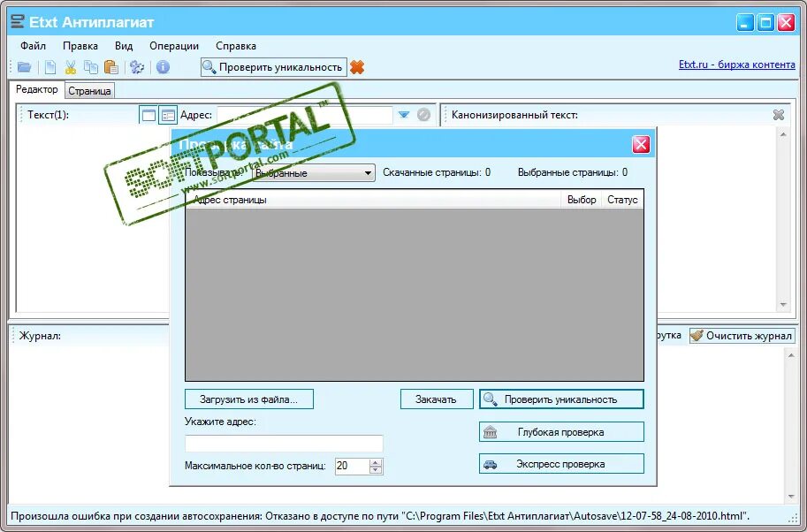Viewport: 807px width, 532px height.
Task: Click the orange cancel check cross icon
Action: point(357,67)
